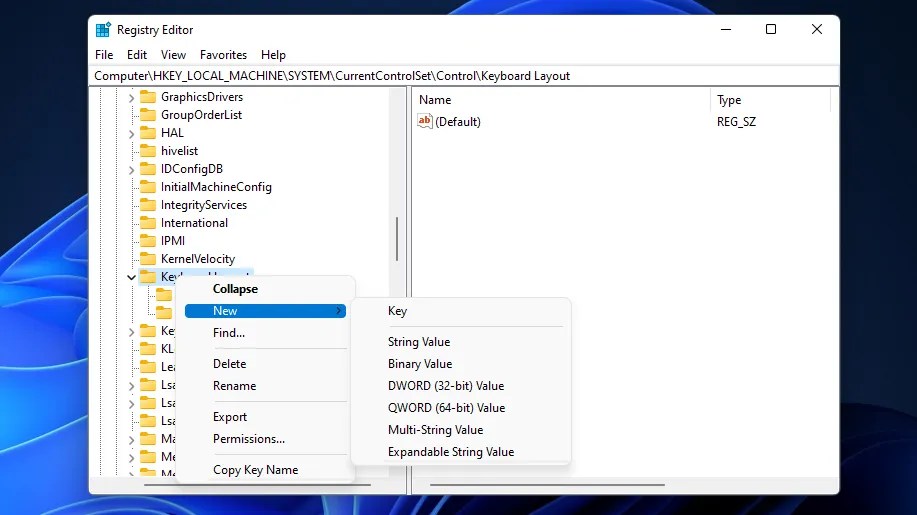Expand the HAL key
This screenshot has width=917, height=515.
[132, 134]
